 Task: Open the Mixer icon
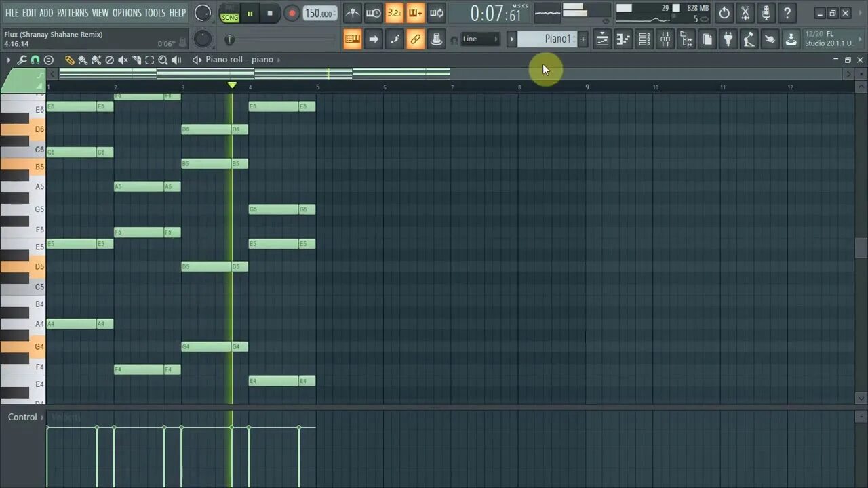(665, 39)
